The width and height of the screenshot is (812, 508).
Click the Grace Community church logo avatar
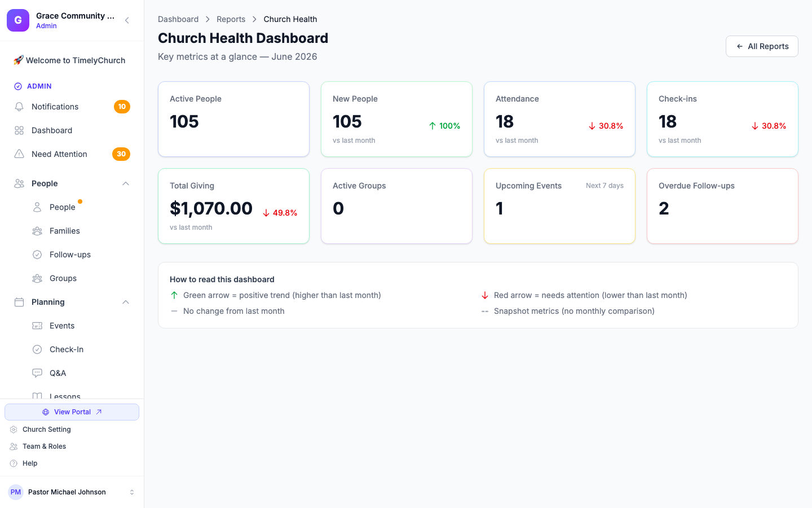(18, 20)
